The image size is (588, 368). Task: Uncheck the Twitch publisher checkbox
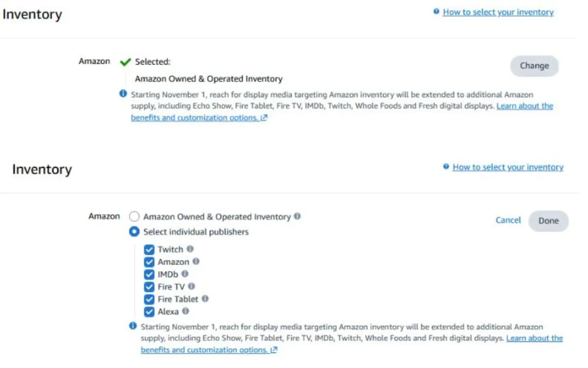coord(149,249)
